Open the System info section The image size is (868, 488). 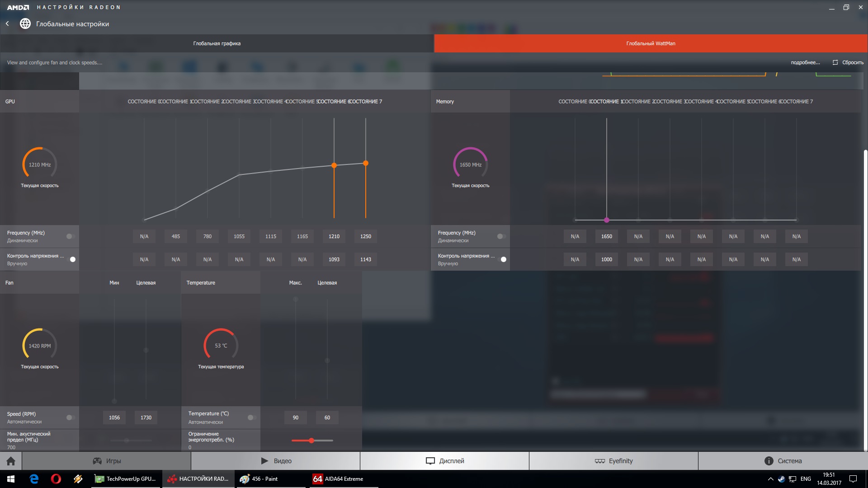tap(783, 461)
